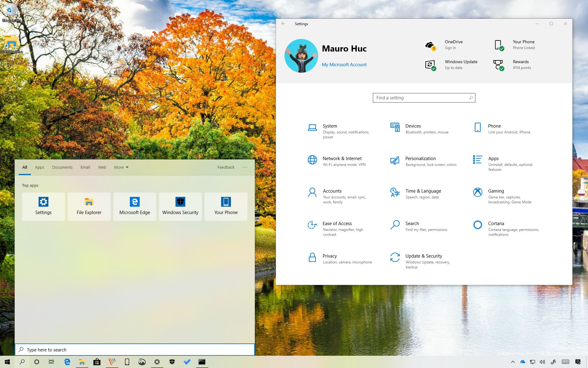This screenshot has height=368, width=588.
Task: Click the Type here to search box
Action: pos(135,350)
